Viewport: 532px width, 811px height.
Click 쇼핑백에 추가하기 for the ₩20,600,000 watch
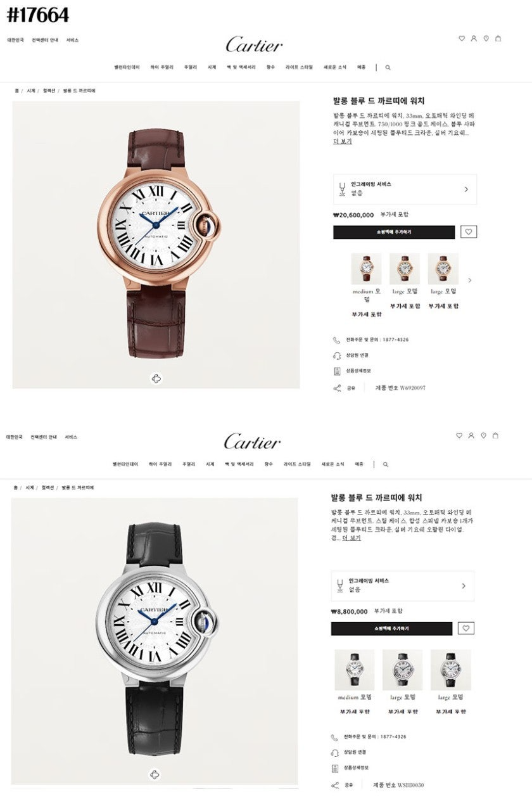394,232
